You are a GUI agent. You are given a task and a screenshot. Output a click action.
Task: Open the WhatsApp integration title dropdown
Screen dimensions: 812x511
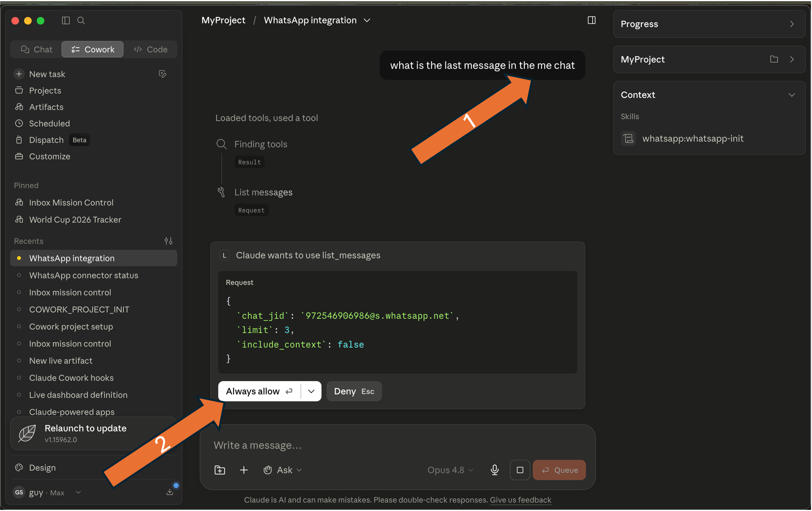tap(367, 20)
